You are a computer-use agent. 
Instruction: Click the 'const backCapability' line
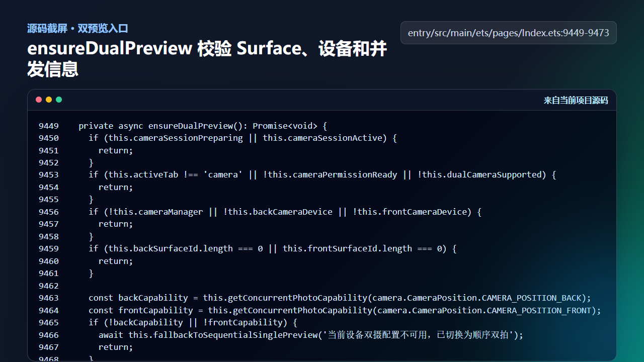point(340,298)
